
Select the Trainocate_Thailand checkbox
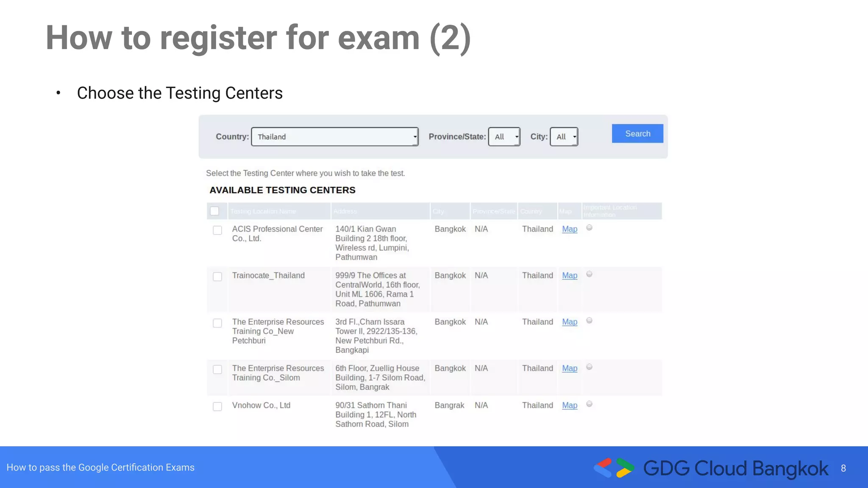tap(217, 277)
